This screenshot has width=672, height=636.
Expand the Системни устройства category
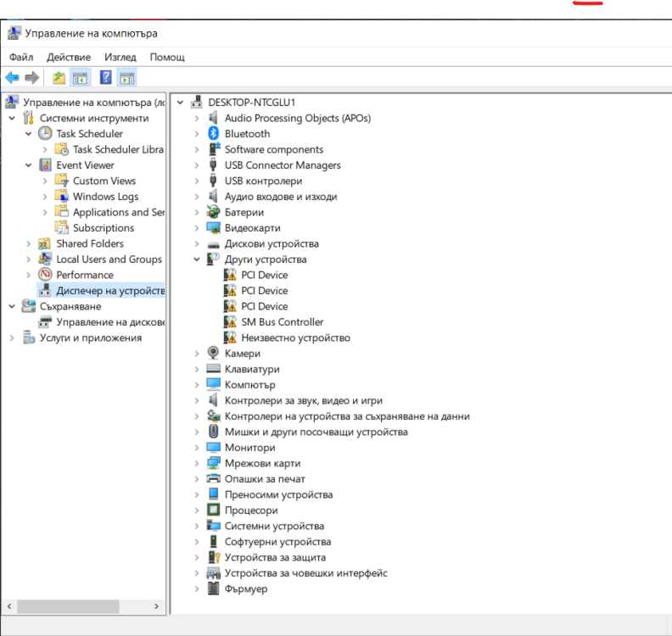(197, 526)
